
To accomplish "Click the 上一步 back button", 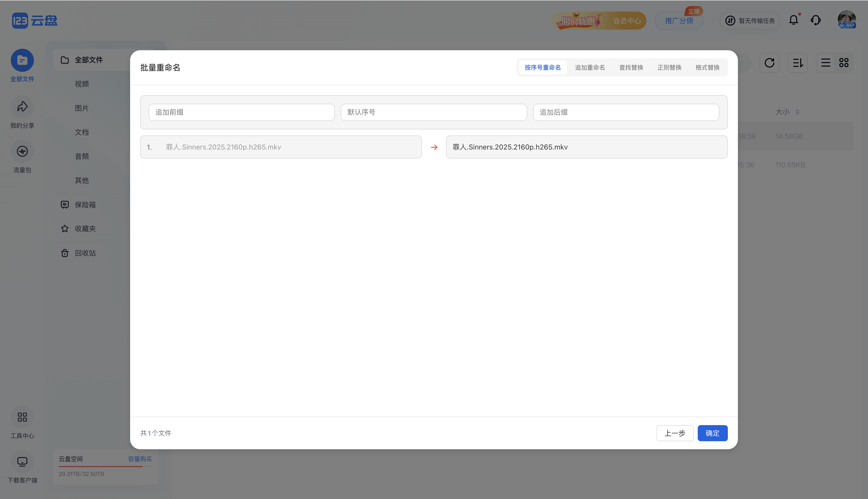I will pyautogui.click(x=674, y=433).
